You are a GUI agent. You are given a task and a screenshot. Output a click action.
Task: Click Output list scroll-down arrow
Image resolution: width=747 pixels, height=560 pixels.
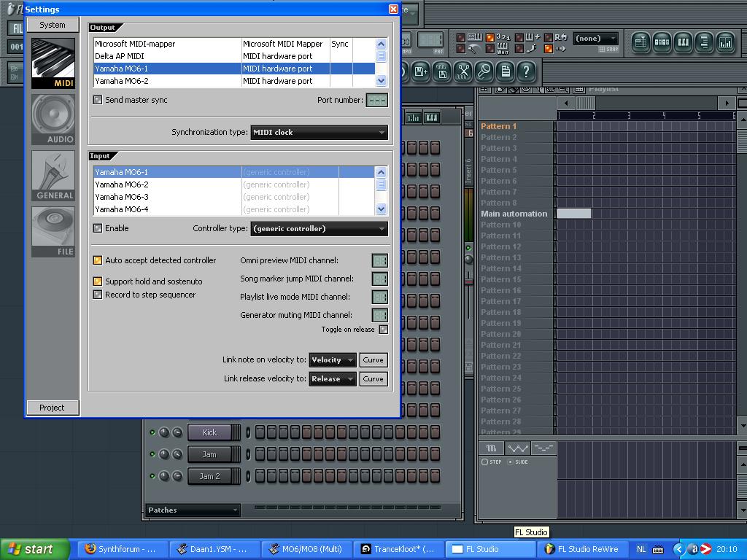coord(381,81)
